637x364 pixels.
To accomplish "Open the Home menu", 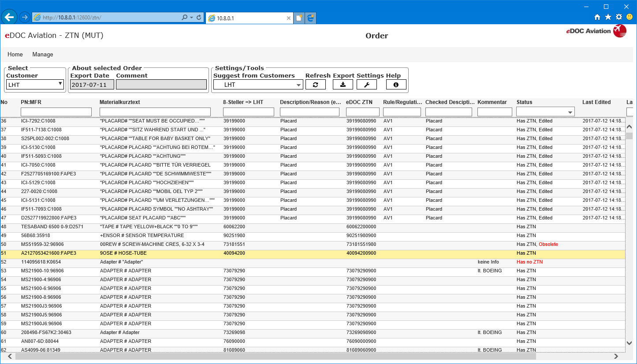I will (x=15, y=55).
